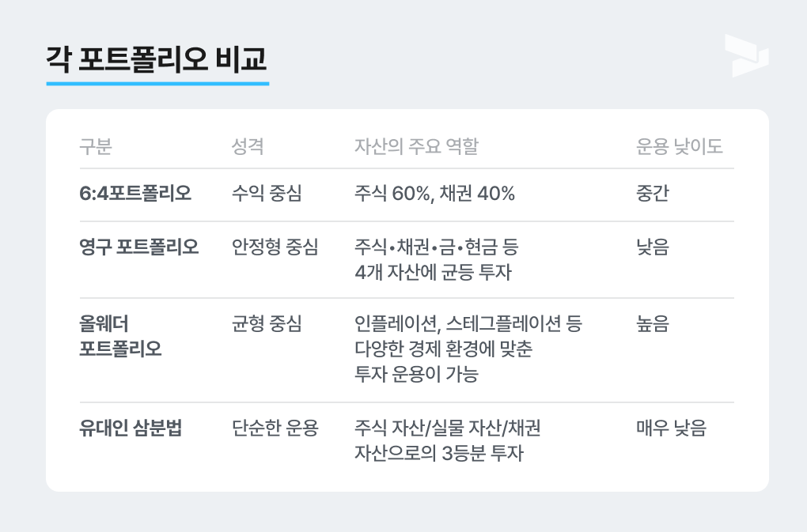This screenshot has height=532, width=807.
Task: Select the '중간' difficulty value
Action: [653, 194]
